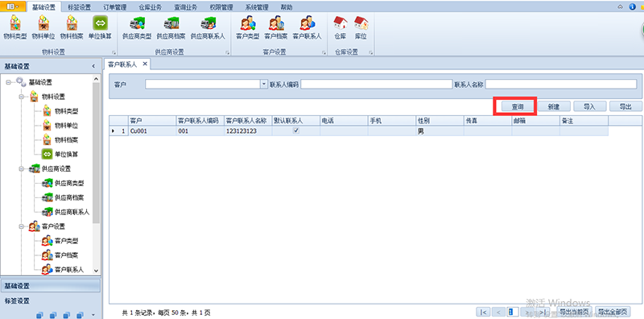
Task: Sort by 客户联系人编码 column header
Action: 200,121
